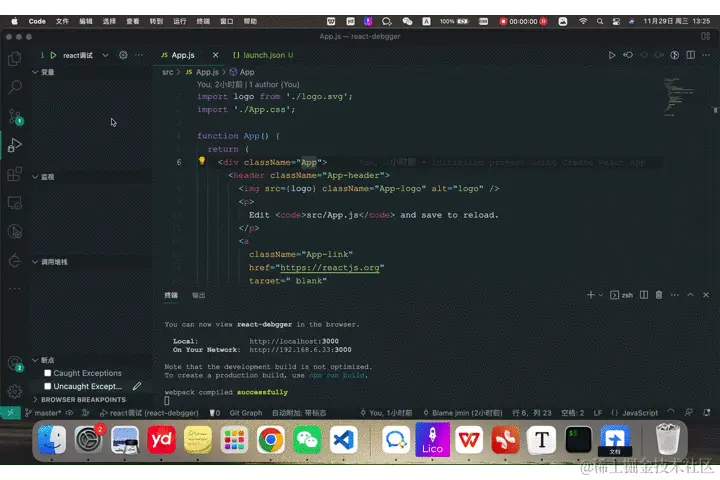
Task: Open Remote Explorer icon in activity bar
Action: pyautogui.click(x=15, y=203)
